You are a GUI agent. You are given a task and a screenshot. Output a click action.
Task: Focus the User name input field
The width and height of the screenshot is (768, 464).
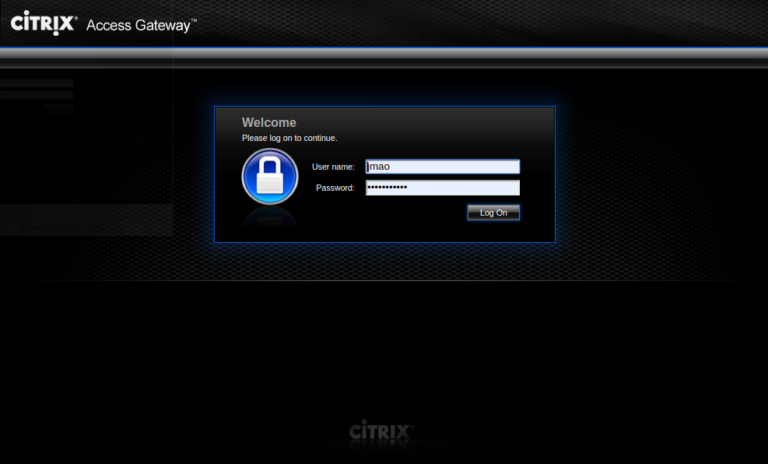tap(443, 167)
